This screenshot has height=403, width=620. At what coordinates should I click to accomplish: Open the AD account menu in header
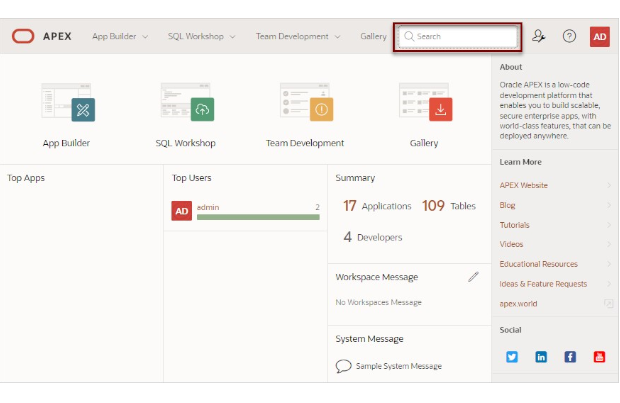coord(599,37)
